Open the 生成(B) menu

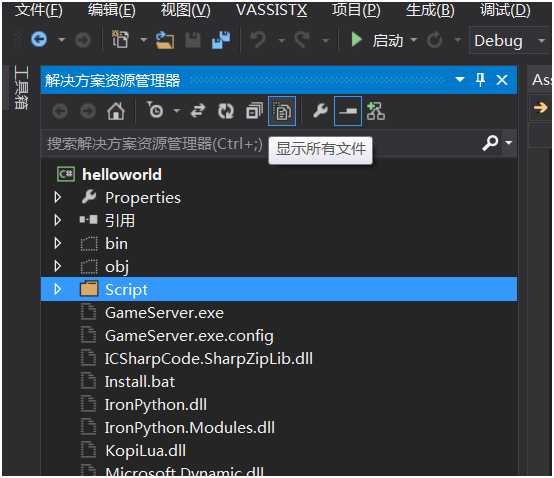click(430, 11)
